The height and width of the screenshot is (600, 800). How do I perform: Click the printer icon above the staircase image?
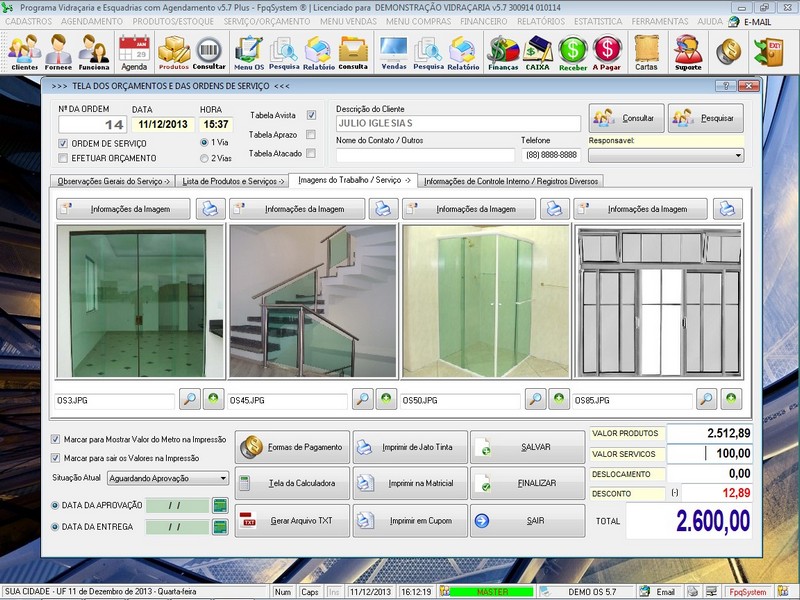click(x=382, y=209)
